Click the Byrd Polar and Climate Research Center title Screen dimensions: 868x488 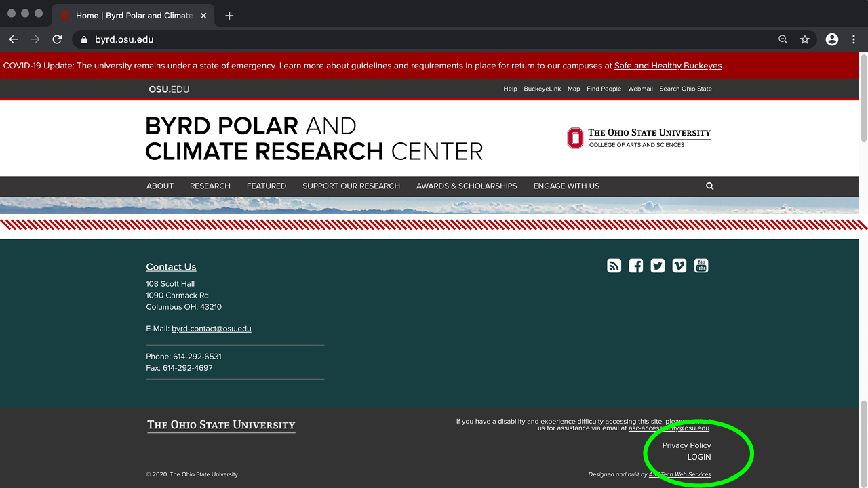[x=314, y=138]
